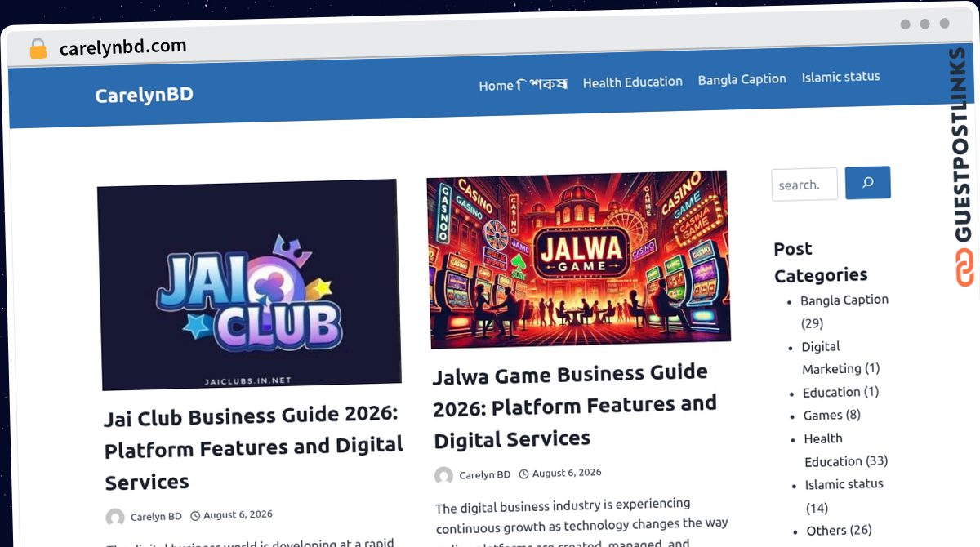
Task: Open Games category in sidebar
Action: click(822, 416)
